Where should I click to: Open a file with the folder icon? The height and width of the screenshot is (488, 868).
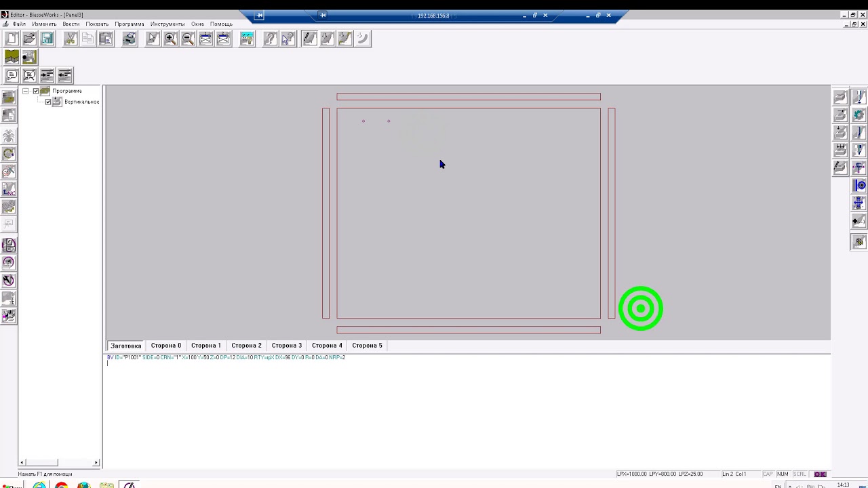click(29, 39)
